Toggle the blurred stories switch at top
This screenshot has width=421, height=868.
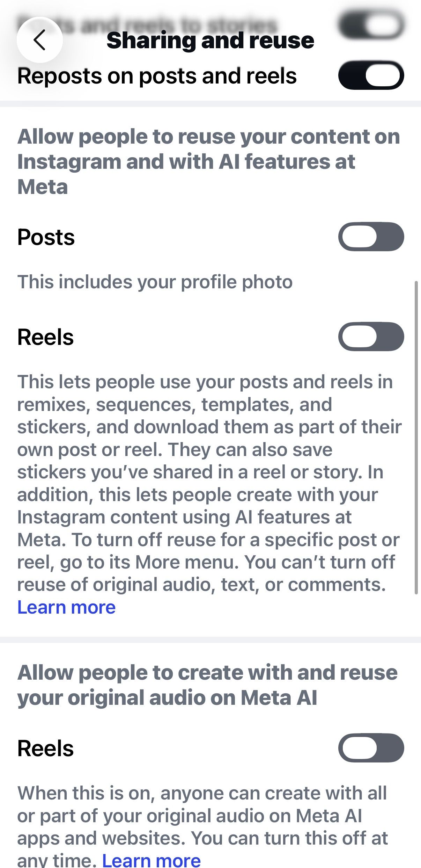(x=371, y=24)
